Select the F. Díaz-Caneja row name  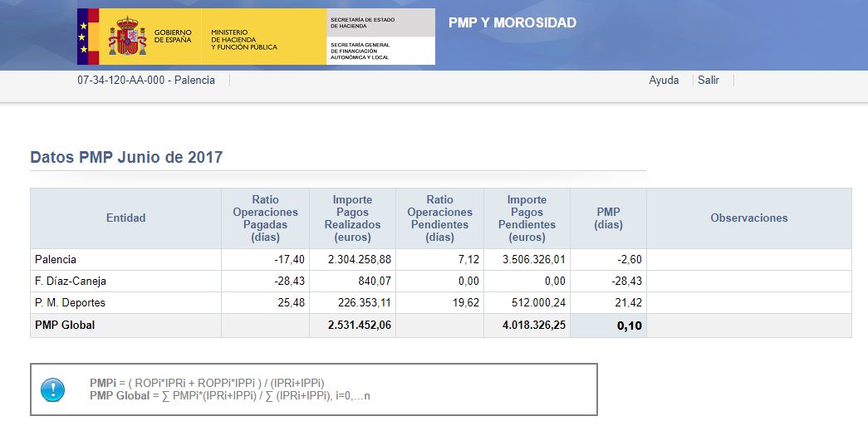click(x=71, y=282)
